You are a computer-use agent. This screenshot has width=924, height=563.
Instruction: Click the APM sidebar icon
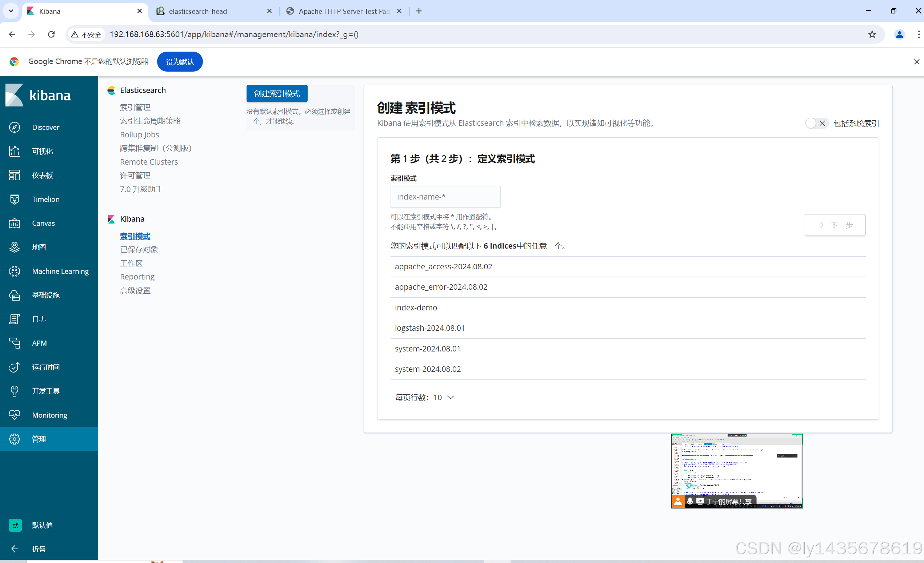(14, 343)
